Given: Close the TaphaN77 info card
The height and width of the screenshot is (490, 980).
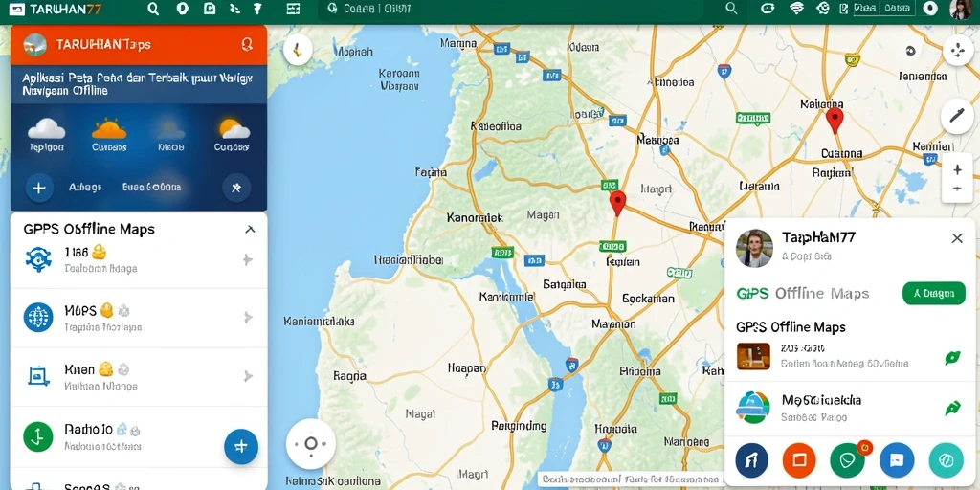Looking at the screenshot, I should (957, 238).
